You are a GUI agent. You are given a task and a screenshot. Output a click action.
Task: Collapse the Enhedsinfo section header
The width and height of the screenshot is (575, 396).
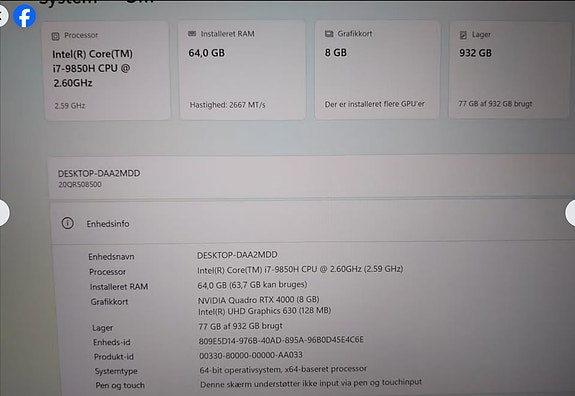[312, 223]
